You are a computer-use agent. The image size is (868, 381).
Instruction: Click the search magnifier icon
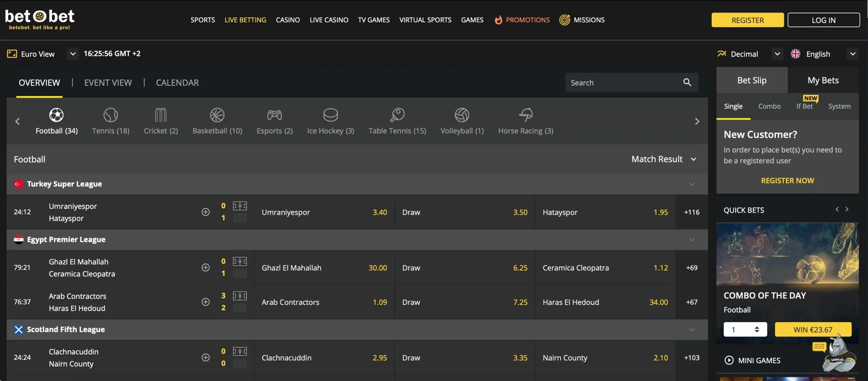(x=687, y=82)
